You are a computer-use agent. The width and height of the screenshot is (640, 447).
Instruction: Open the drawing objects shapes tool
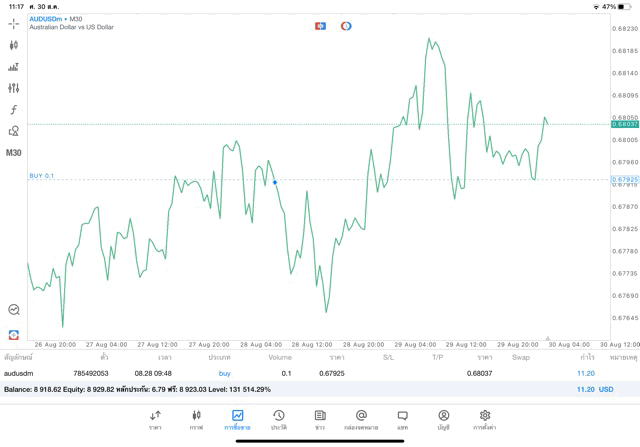coord(14,131)
